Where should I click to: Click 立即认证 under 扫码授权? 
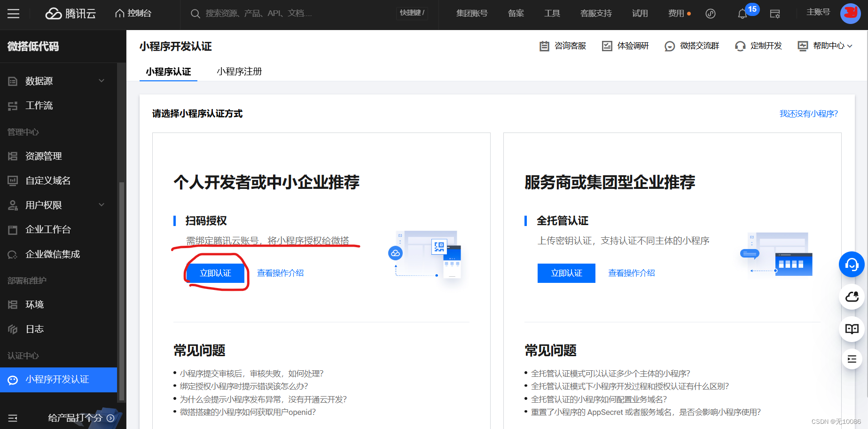click(x=216, y=273)
